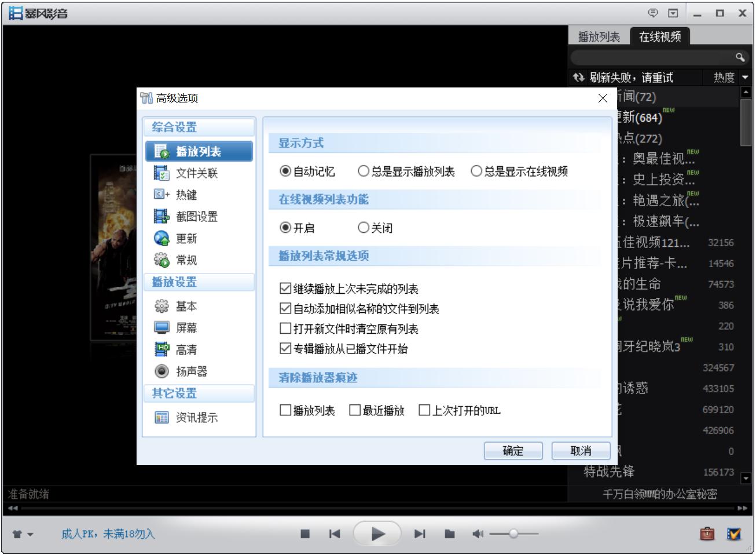This screenshot has width=756, height=555.
Task: Mute audio with the speaker icon
Action: point(478,534)
